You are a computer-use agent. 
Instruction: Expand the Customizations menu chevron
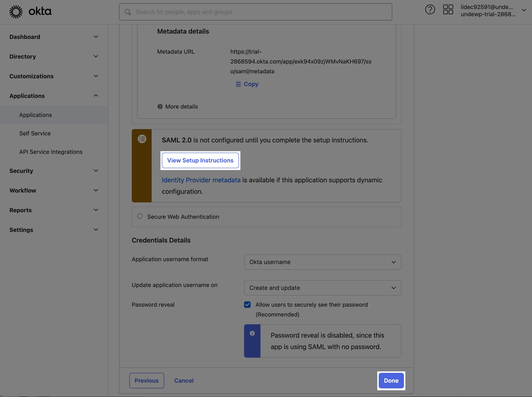(x=96, y=76)
